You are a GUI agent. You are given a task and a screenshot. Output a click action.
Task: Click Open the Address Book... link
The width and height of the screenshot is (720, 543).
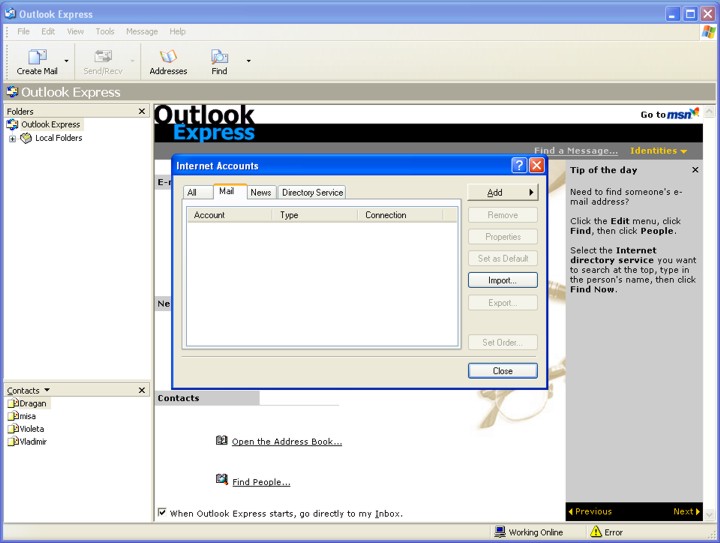[287, 442]
